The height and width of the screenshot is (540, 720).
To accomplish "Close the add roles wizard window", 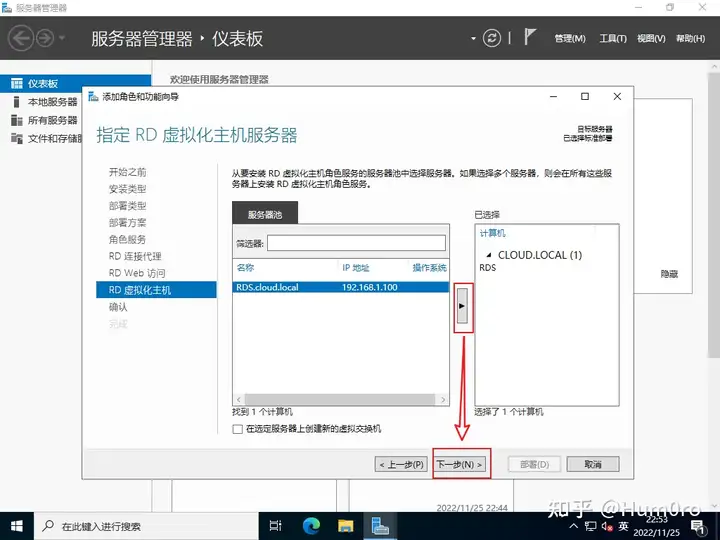I will pyautogui.click(x=617, y=96).
